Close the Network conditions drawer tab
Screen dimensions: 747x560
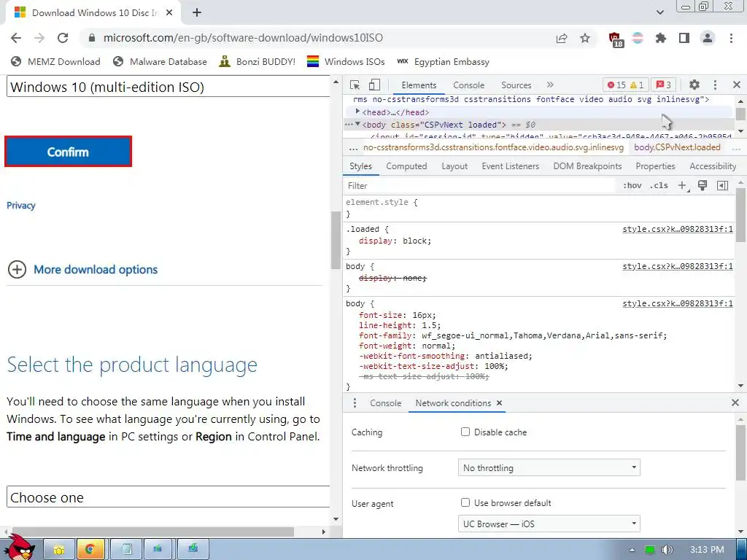(x=499, y=402)
